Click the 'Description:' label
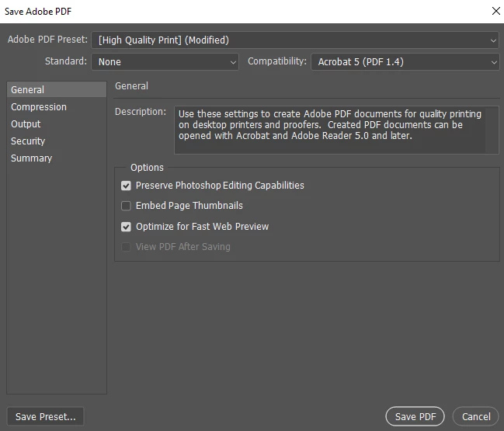 point(141,112)
